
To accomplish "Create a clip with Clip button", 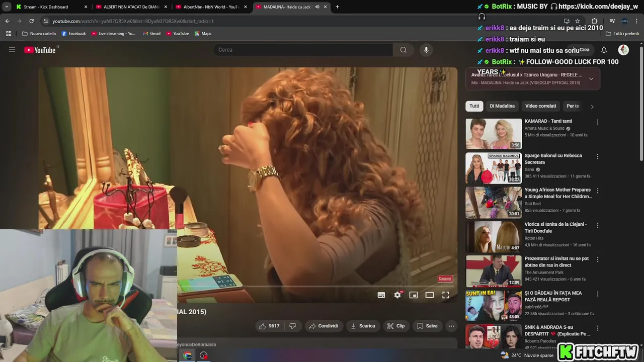I will [396, 326].
